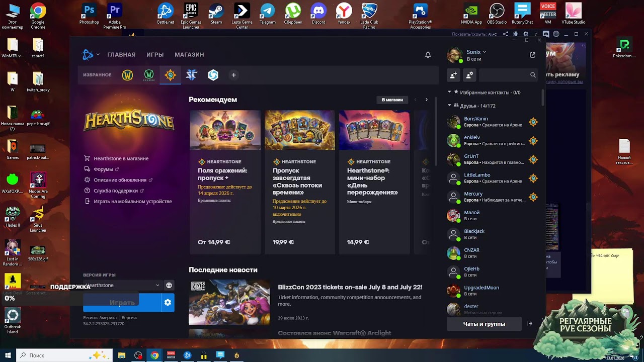Viewport: 644px width, 362px height.
Task: Open Hearthstone в магазине link
Action: [121, 158]
